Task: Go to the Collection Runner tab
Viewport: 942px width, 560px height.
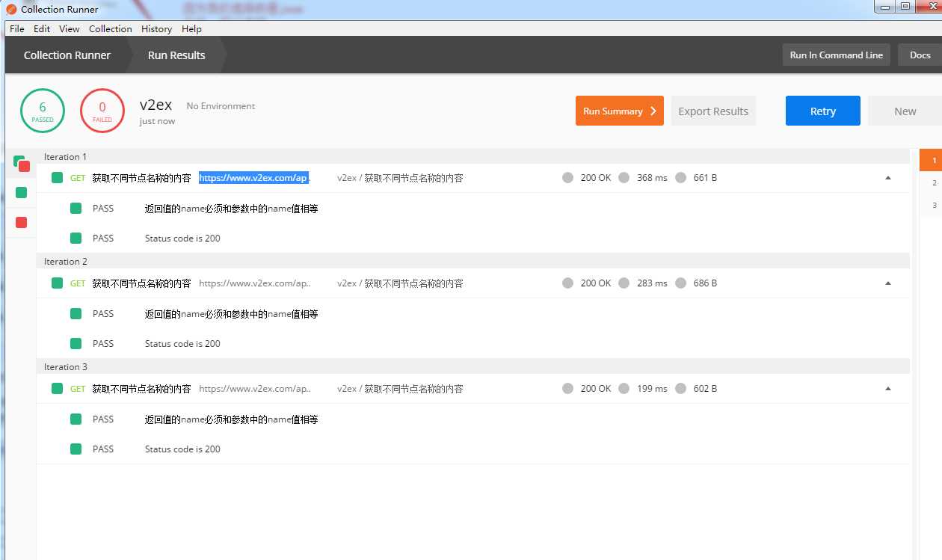Action: [67, 55]
